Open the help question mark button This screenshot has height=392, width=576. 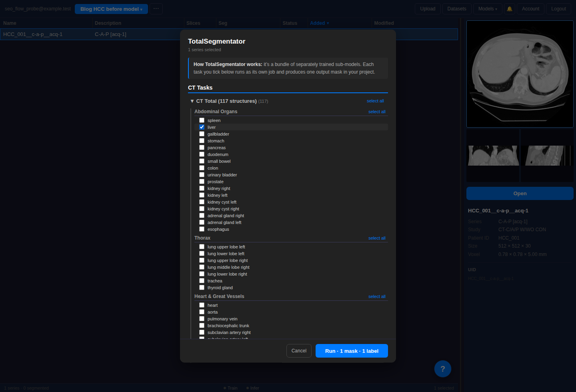tap(443, 369)
